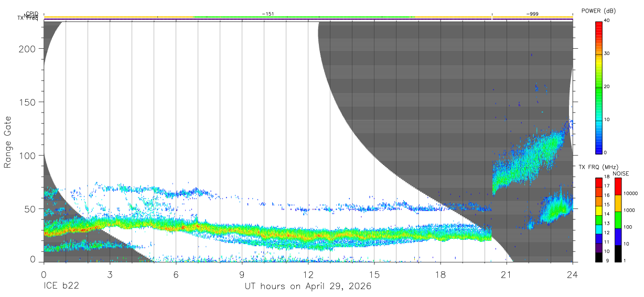Click the 10000 label on NOISE legend
This screenshot has height=297, width=644.
click(x=632, y=194)
